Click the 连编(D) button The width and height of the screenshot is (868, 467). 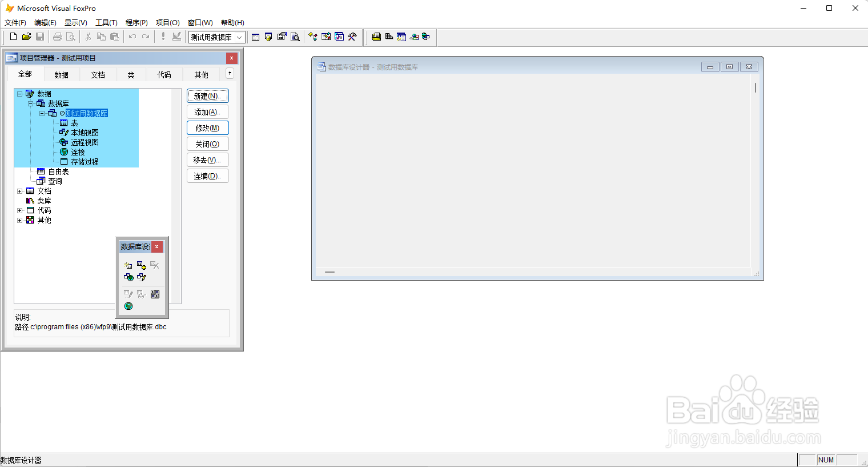coord(208,176)
